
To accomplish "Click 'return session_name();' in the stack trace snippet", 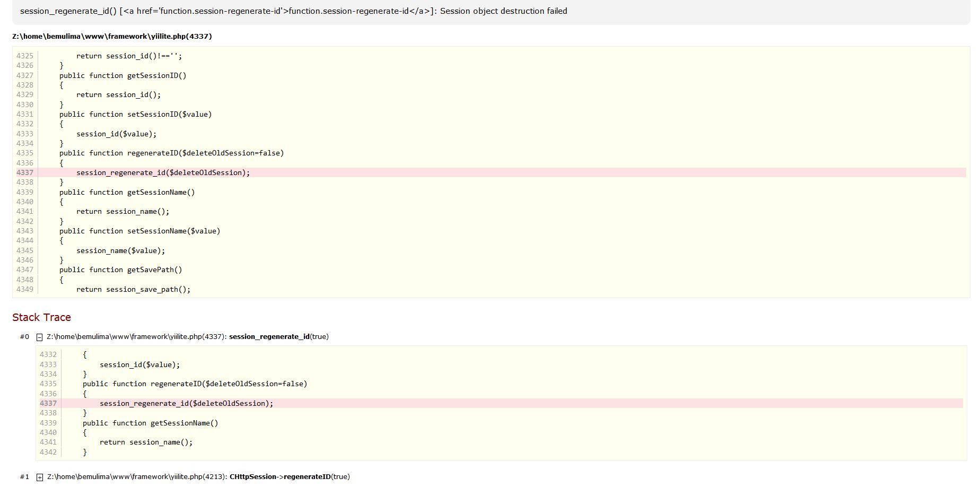I will 146,442.
